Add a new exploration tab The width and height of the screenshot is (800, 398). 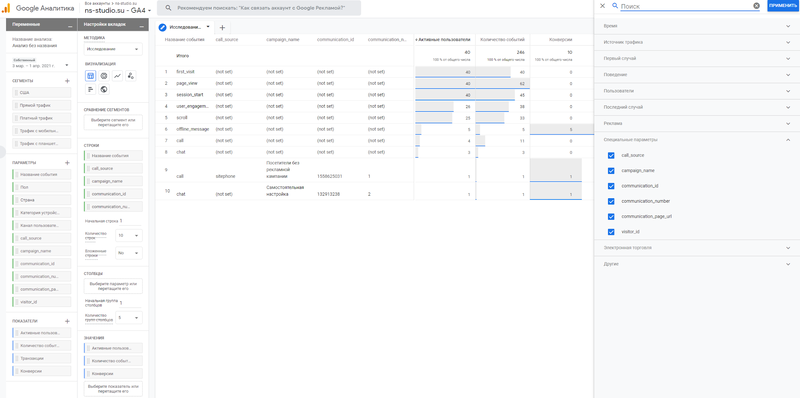[222, 28]
